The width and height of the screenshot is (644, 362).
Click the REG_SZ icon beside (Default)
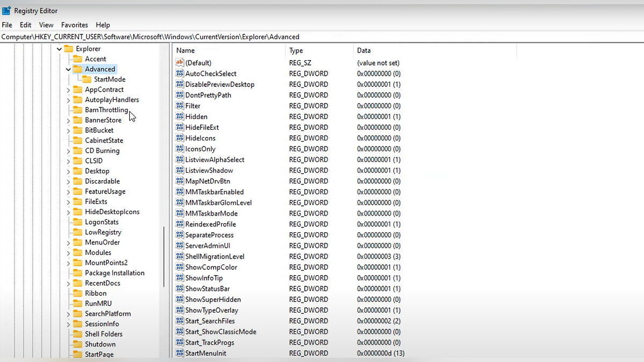pyautogui.click(x=180, y=63)
